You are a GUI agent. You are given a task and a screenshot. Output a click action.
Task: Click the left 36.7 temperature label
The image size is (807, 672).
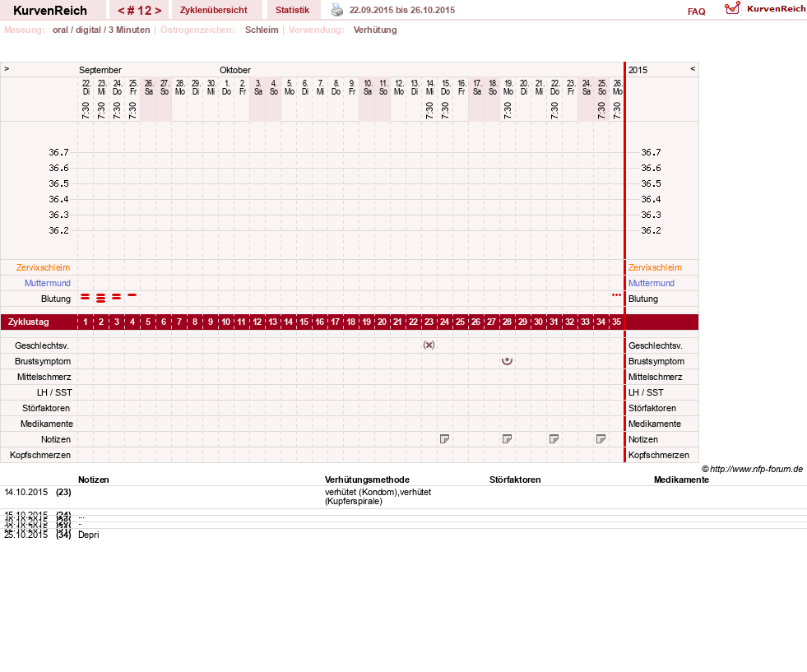58,152
